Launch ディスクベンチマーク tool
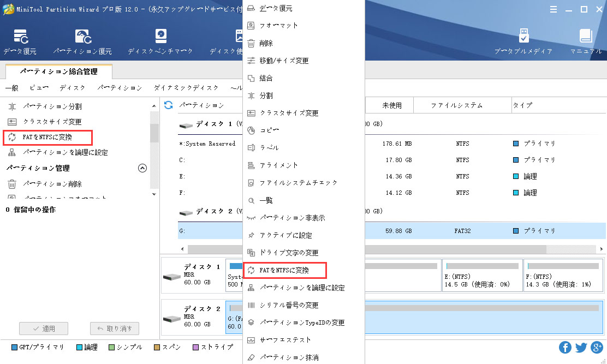Screen dimensions: 607x364 pyautogui.click(x=160, y=37)
